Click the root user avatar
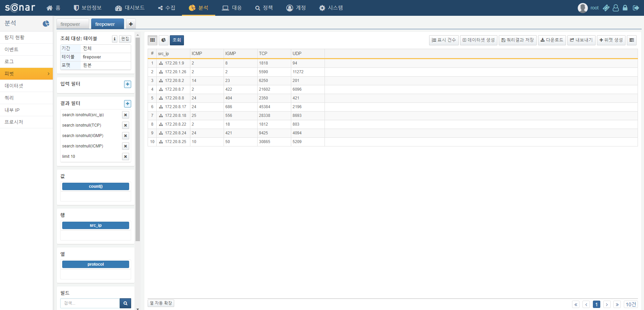Image resolution: width=644 pixels, height=310 pixels. tap(582, 8)
